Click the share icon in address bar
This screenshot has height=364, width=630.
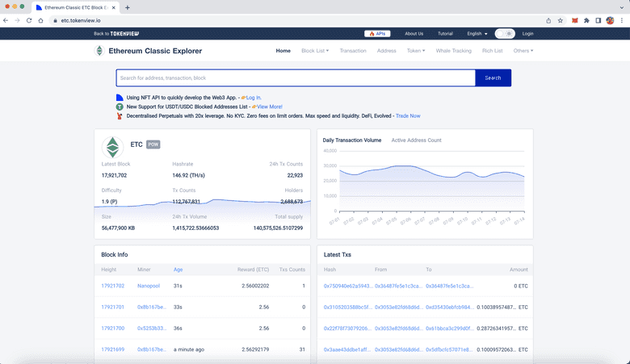point(548,20)
